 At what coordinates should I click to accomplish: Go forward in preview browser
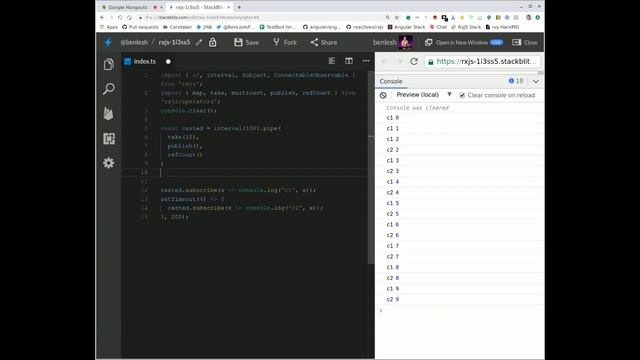[x=399, y=62]
